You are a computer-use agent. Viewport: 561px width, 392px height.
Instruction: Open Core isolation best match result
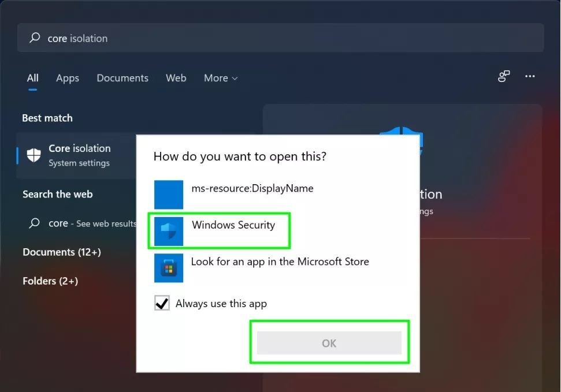click(77, 155)
